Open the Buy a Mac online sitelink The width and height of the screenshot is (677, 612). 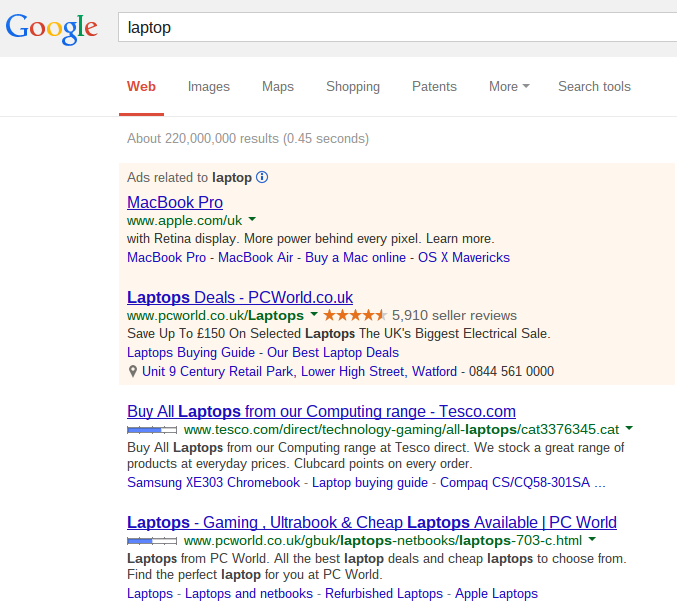[355, 257]
